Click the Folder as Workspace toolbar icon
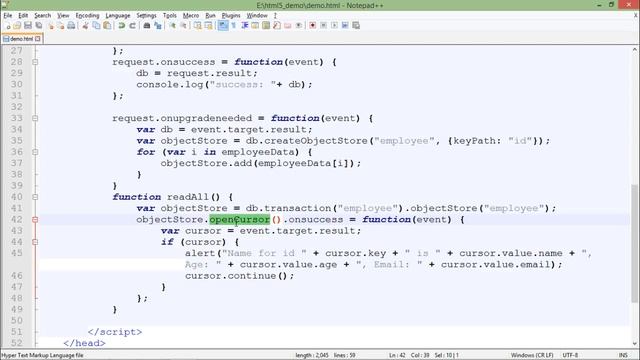 (x=287, y=25)
